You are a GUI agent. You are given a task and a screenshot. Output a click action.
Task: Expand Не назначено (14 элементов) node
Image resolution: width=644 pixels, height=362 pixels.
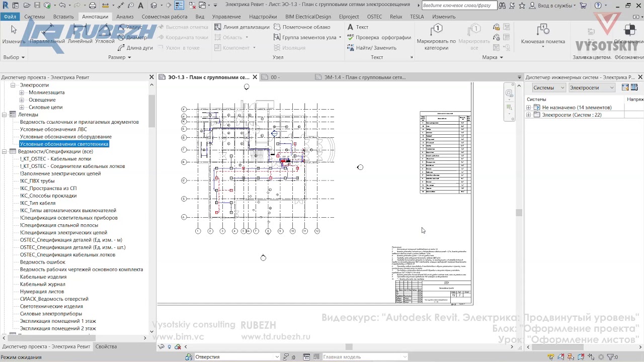pos(529,108)
